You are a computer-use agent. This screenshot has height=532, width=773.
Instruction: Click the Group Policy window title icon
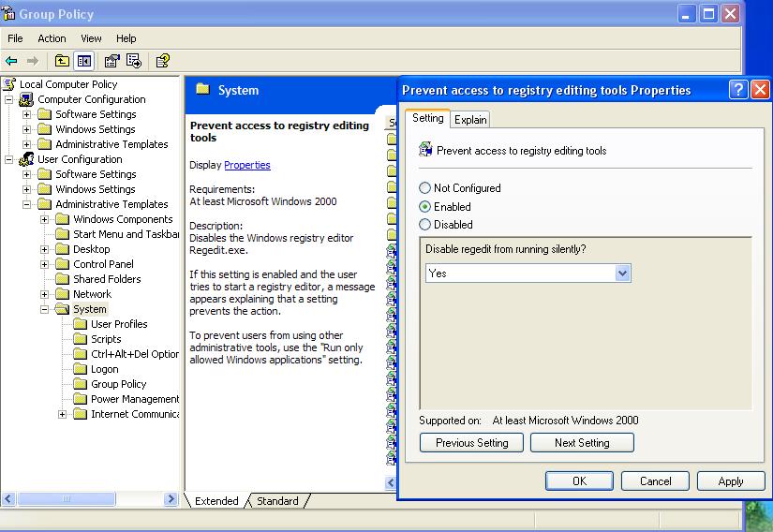click(8, 13)
